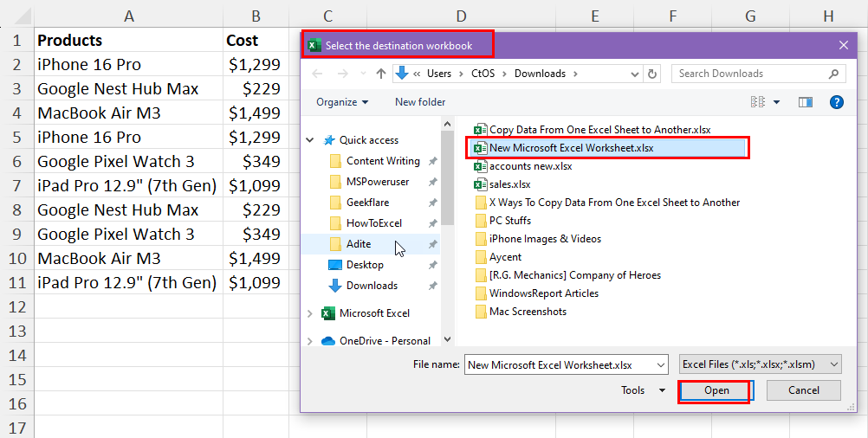
Task: Click Select All corner triangle in Excel
Action: pyautogui.click(x=21, y=16)
